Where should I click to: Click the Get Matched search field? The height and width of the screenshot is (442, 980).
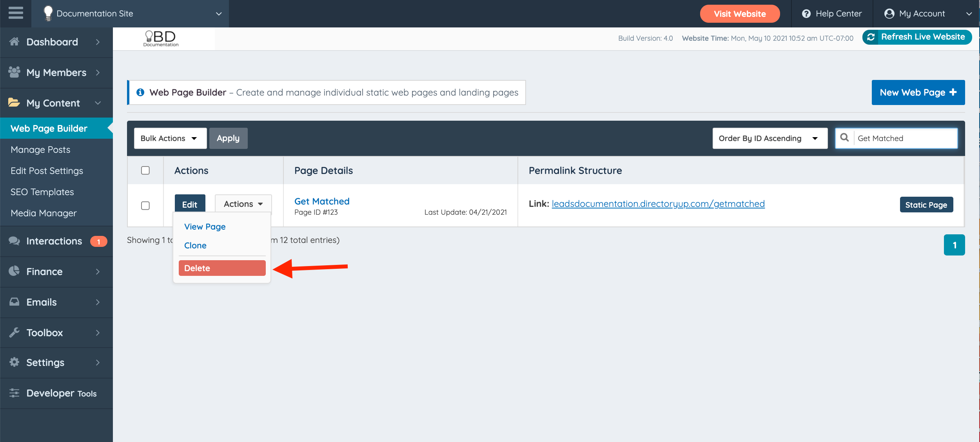(x=905, y=138)
